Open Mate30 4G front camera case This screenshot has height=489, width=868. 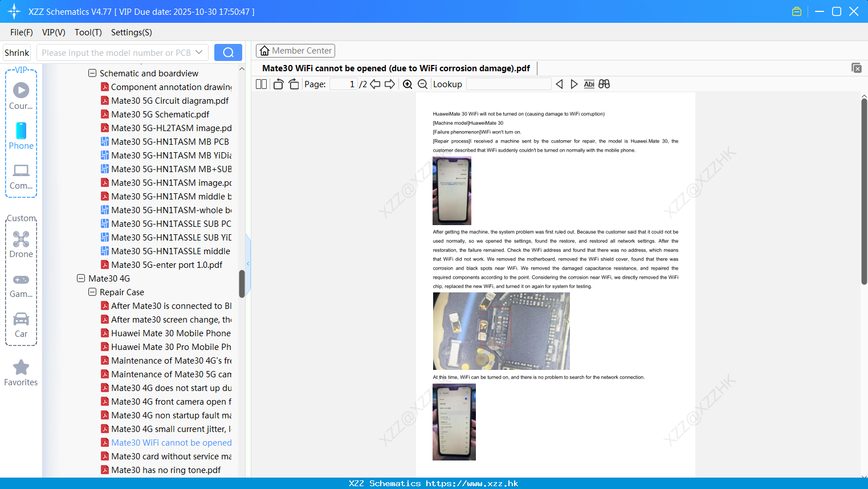pos(166,402)
